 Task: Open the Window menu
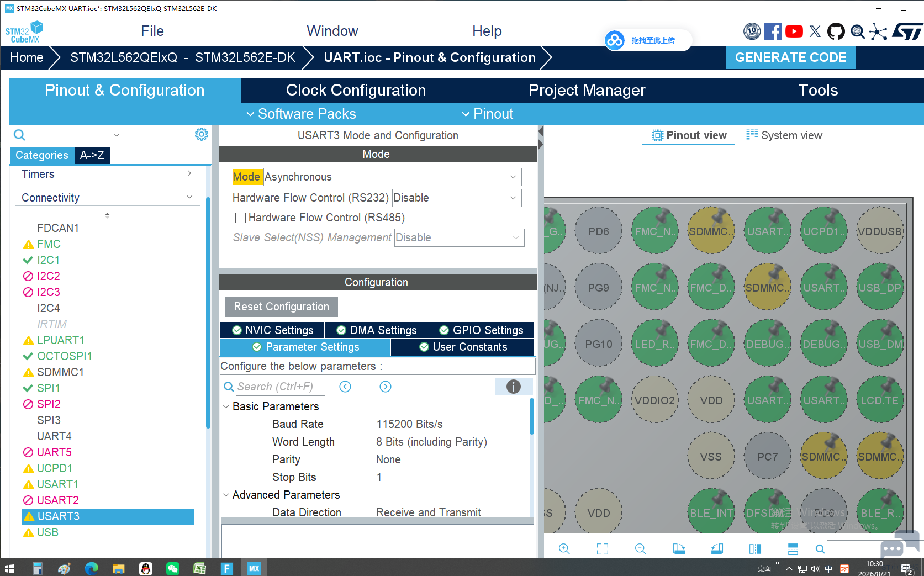[x=332, y=31]
